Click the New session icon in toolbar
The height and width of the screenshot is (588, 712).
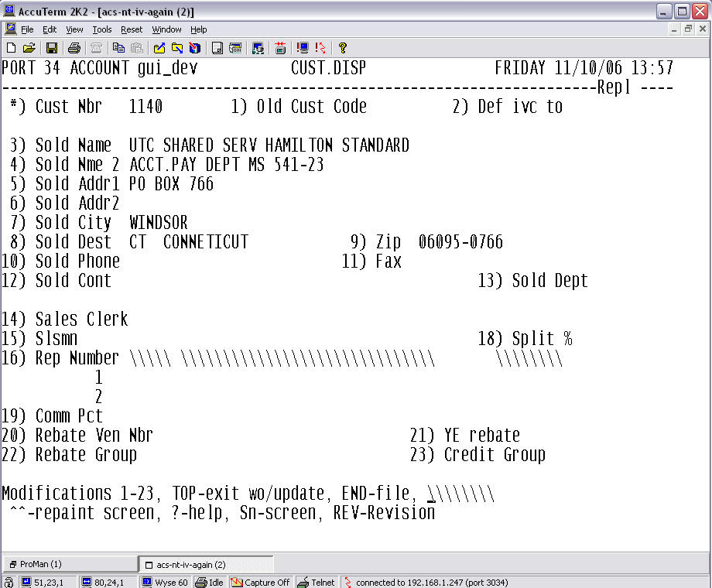coord(11,48)
